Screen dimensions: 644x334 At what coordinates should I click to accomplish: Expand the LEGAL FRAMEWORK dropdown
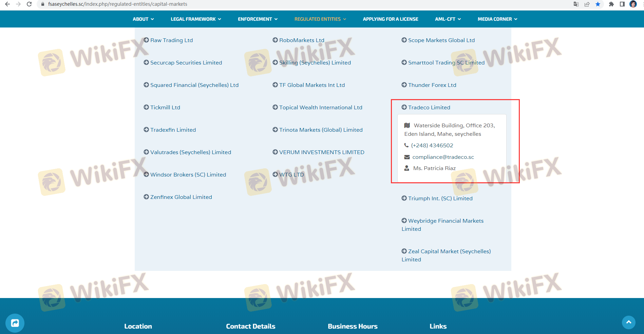(196, 19)
